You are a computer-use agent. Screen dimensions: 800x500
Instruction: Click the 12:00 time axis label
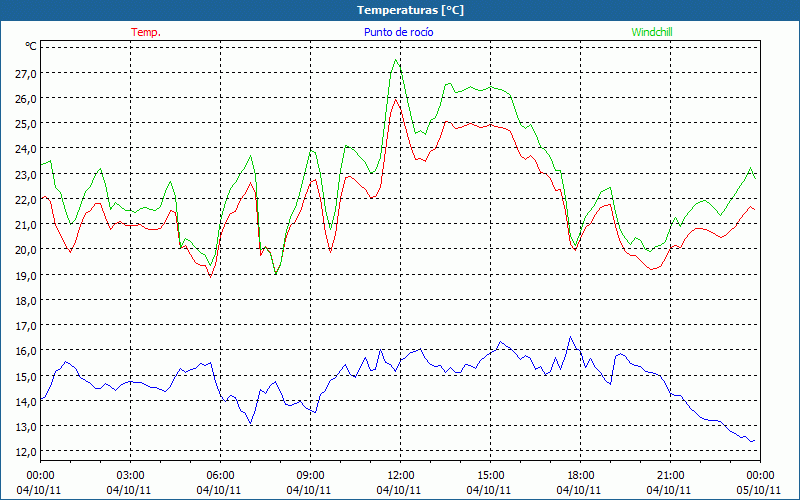click(x=401, y=476)
